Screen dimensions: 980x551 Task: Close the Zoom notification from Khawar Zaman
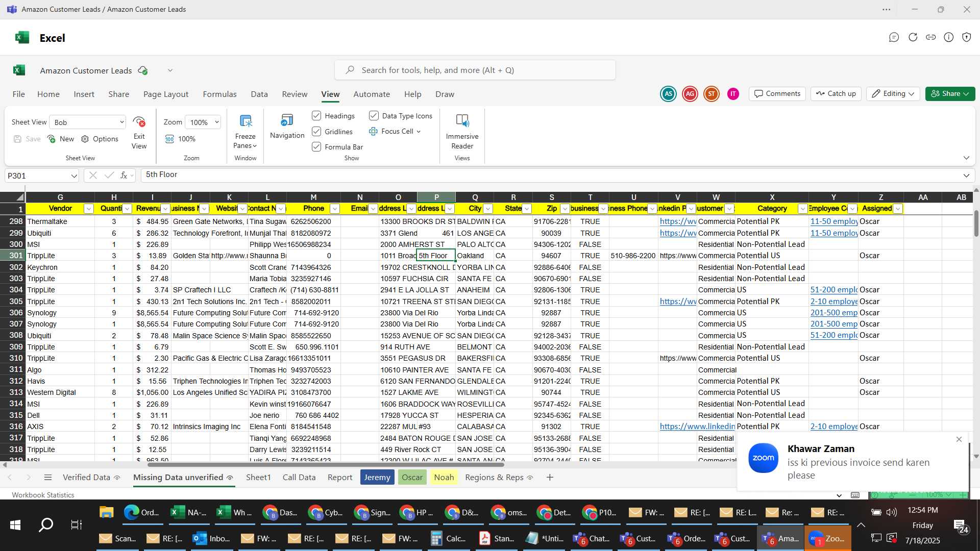click(x=959, y=439)
